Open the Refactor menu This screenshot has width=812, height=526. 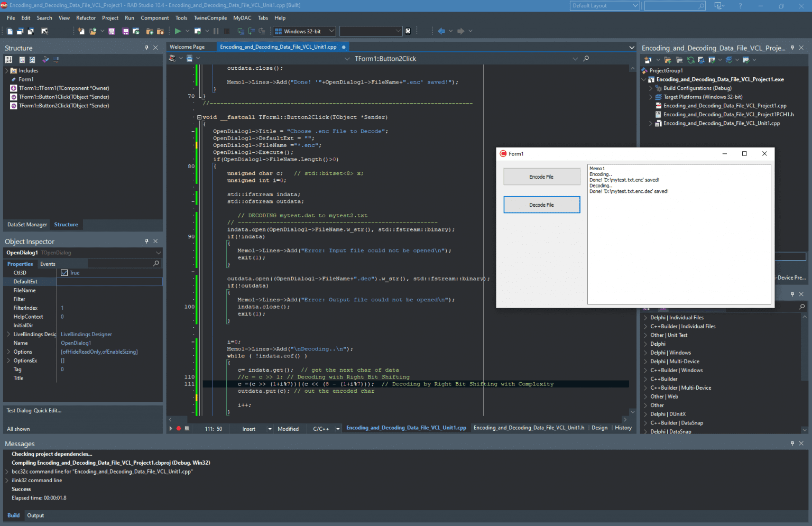click(x=86, y=18)
